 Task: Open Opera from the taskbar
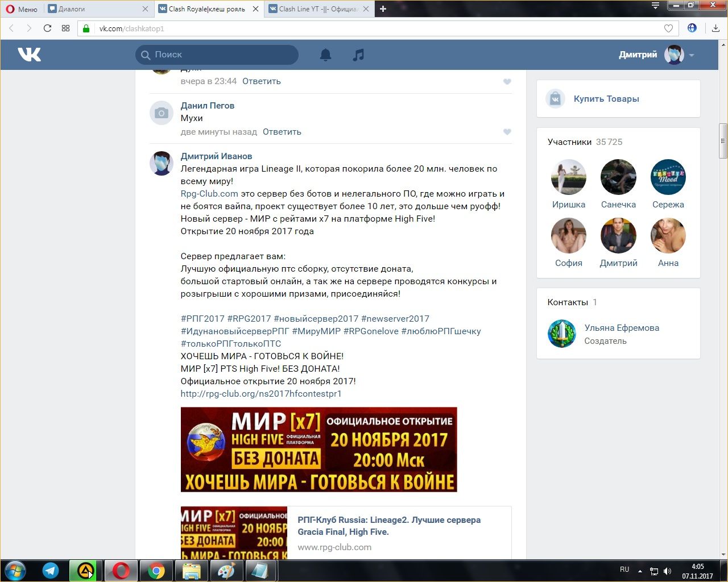click(121, 570)
